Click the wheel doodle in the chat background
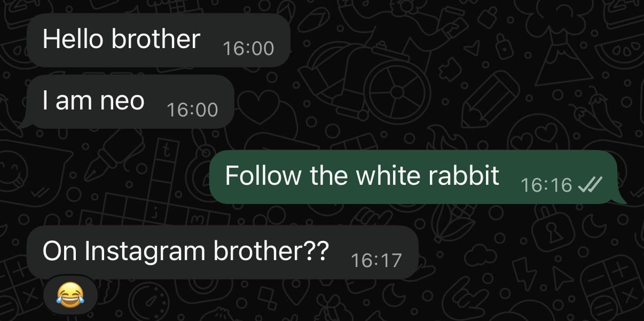This screenshot has height=321, width=644. point(397,92)
